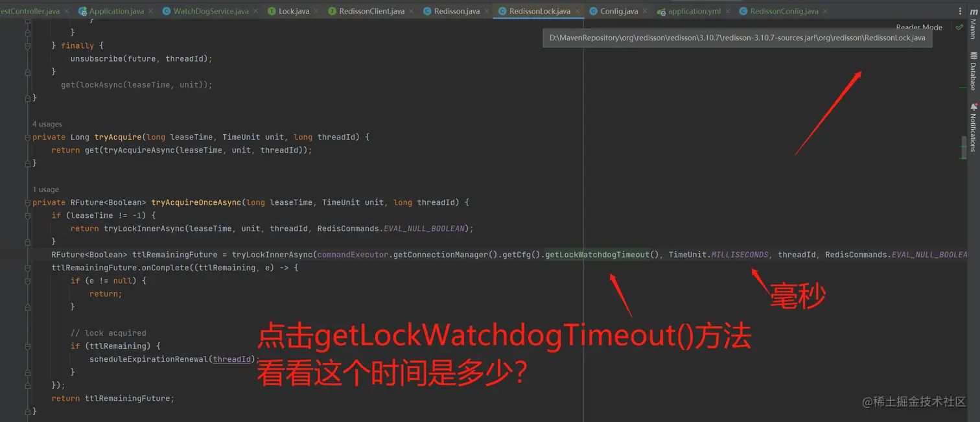Image resolution: width=980 pixels, height=422 pixels.
Task: Close the RedissonClient.java tab
Action: [412, 12]
